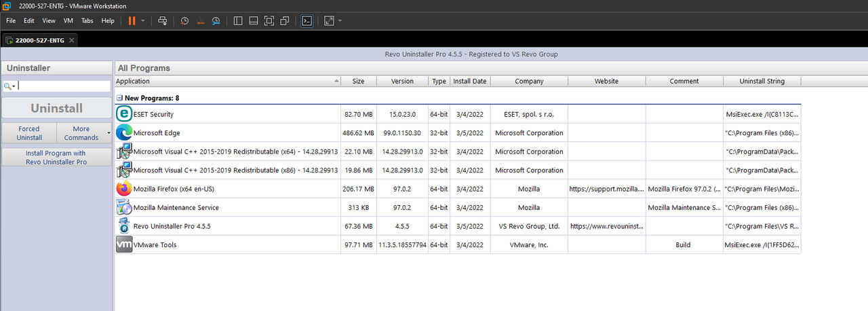The width and height of the screenshot is (868, 311).
Task: Open the VM menu
Action: [x=68, y=20]
